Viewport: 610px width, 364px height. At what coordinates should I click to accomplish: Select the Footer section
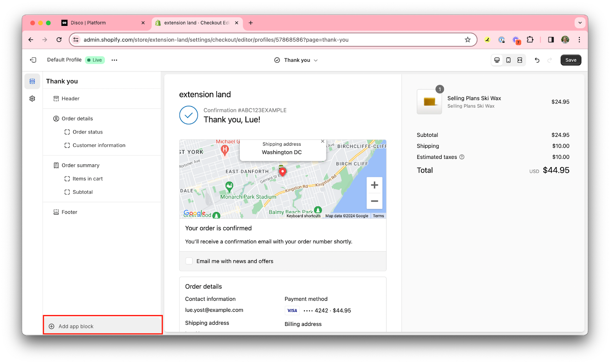pos(101,212)
